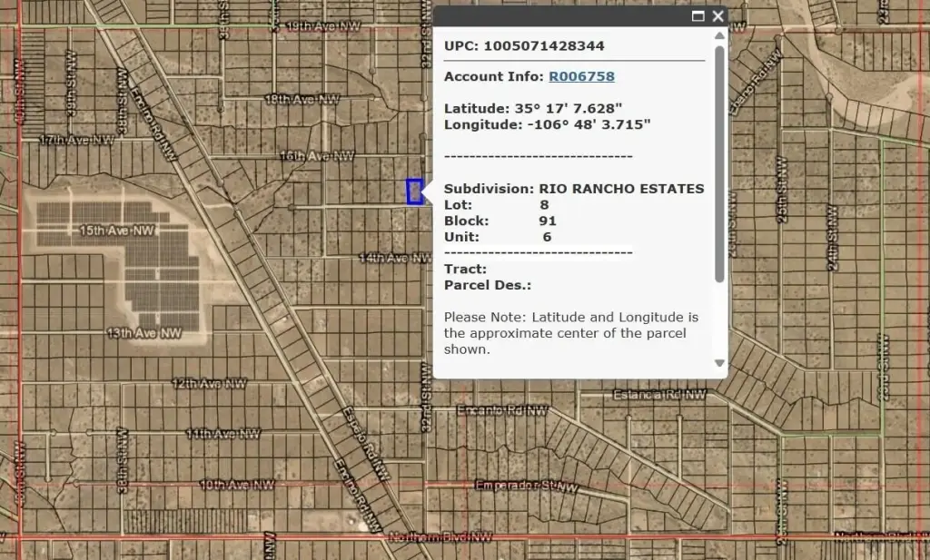Click the 15th Ave NW label
Viewport: 930px width, 560px height.
[117, 231]
